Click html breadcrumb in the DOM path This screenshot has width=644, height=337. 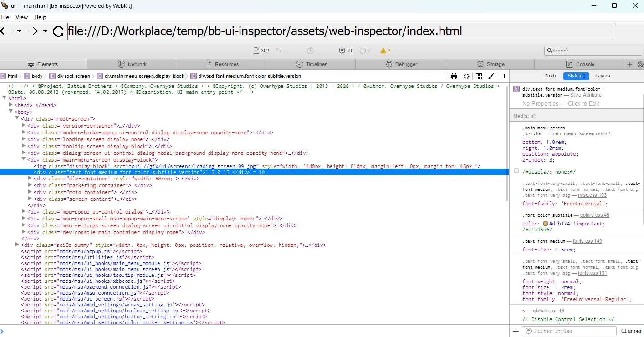point(9,76)
